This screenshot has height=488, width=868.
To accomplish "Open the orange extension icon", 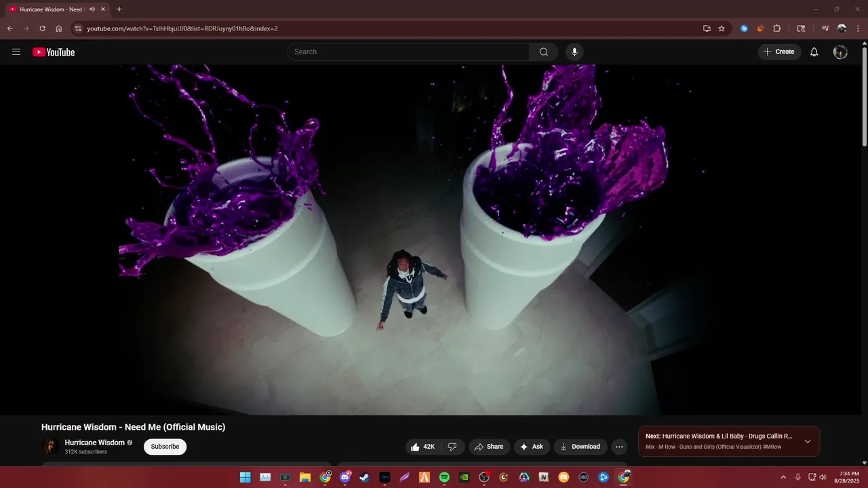I will (x=760, y=28).
